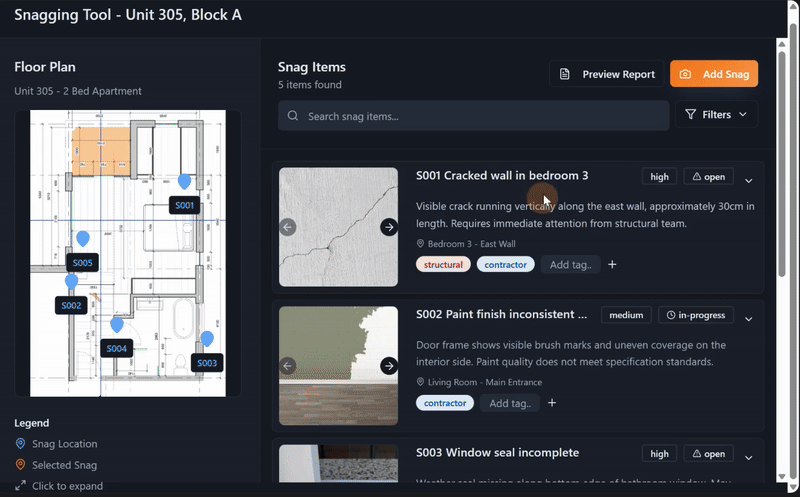The height and width of the screenshot is (497, 800).
Task: Click the S001 Cracked wall in bedroom 3 title
Action: click(502, 176)
